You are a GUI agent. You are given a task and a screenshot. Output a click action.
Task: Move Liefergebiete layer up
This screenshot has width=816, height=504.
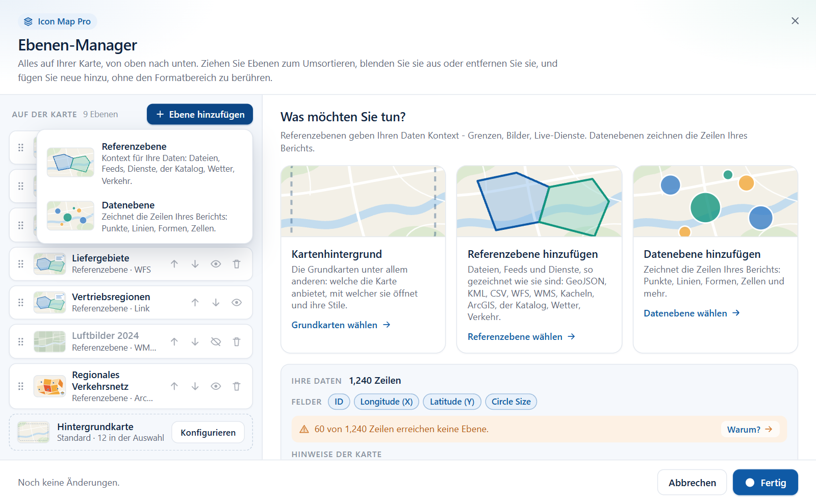(x=174, y=264)
